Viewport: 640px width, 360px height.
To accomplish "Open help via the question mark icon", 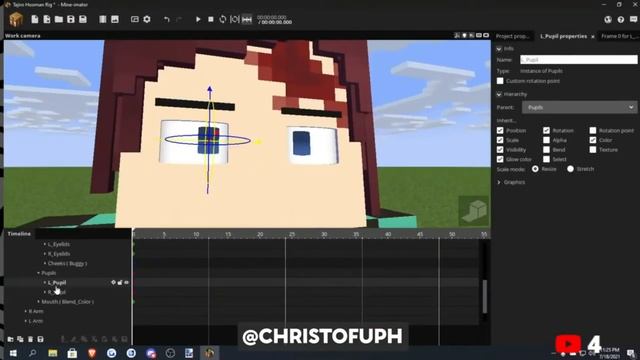I will (x=621, y=20).
